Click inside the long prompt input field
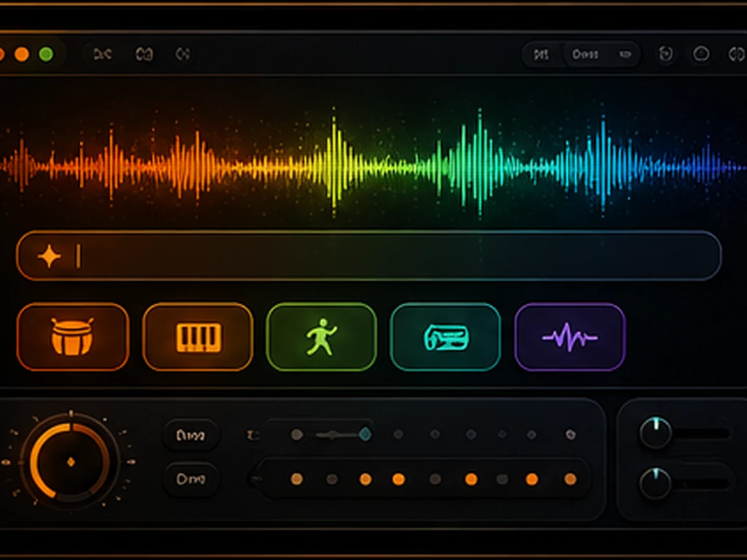This screenshot has width=747, height=560. (369, 256)
